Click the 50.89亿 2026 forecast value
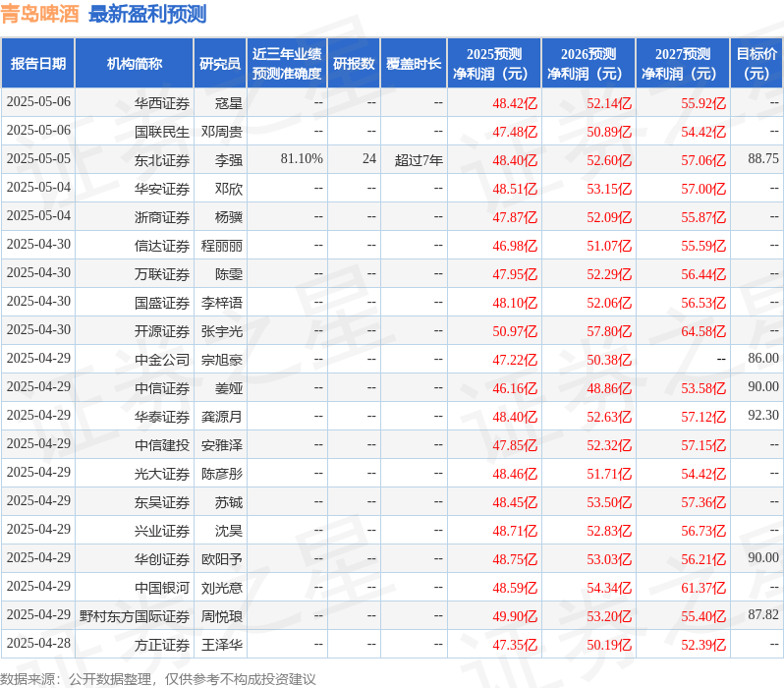The width and height of the screenshot is (784, 688). pos(609,132)
